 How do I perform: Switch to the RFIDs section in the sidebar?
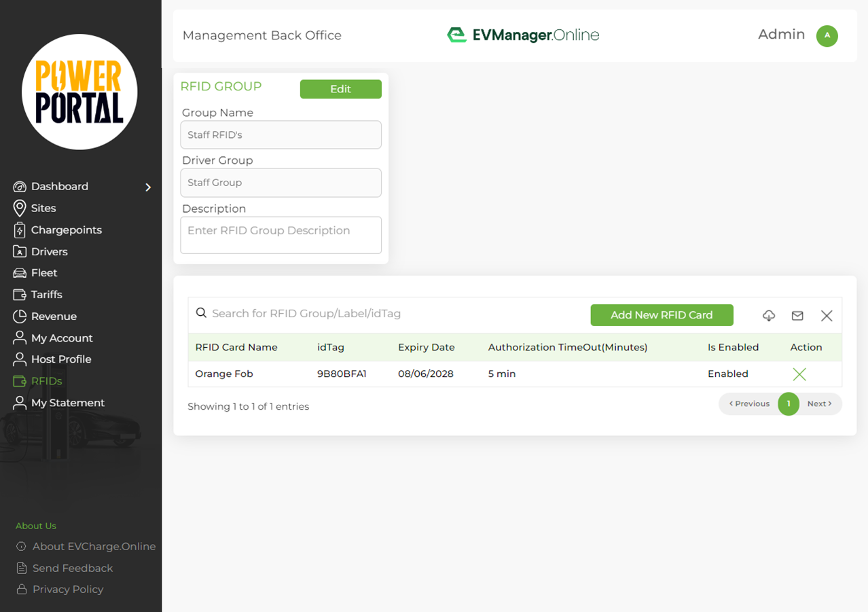(18, 381)
